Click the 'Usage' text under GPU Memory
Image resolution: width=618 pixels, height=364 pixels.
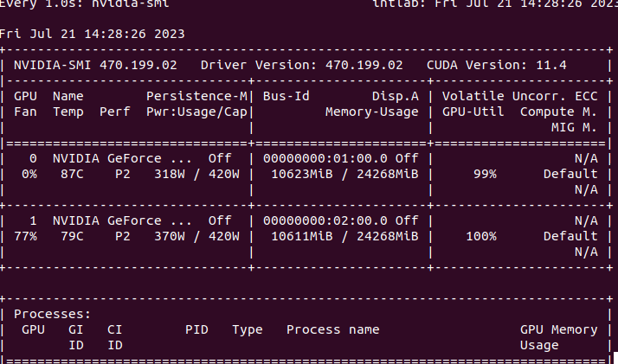[x=539, y=345]
